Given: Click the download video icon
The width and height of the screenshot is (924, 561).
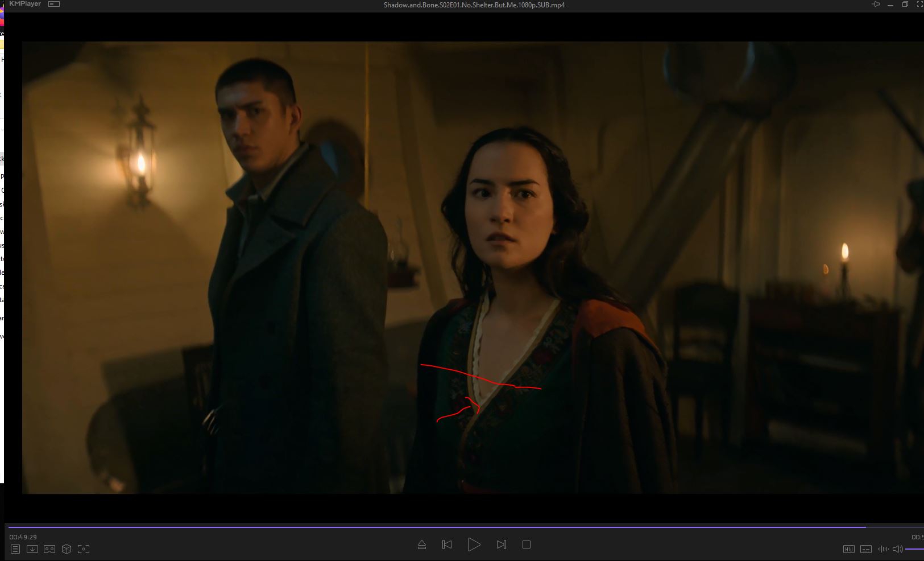Looking at the screenshot, I should point(32,549).
